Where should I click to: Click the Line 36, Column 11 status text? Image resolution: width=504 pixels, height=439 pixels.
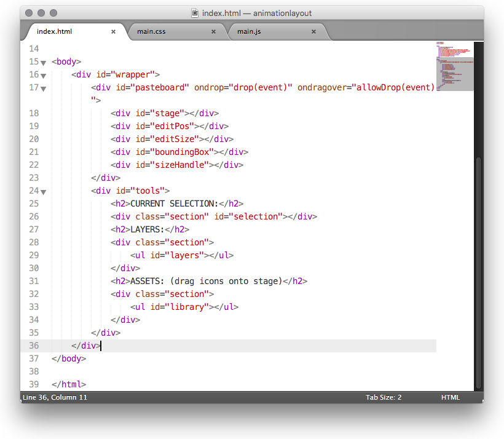pyautogui.click(x=55, y=397)
